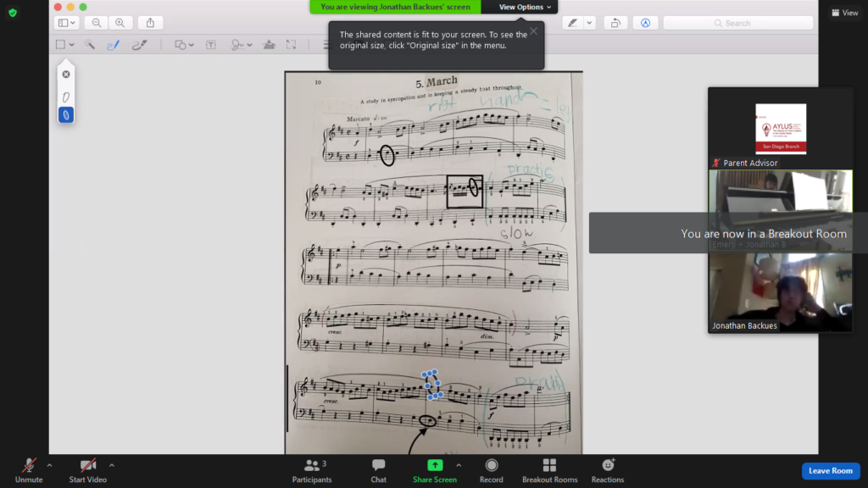This screenshot has height=488, width=868.
Task: Click the Preview window close button
Action: tap(58, 7)
